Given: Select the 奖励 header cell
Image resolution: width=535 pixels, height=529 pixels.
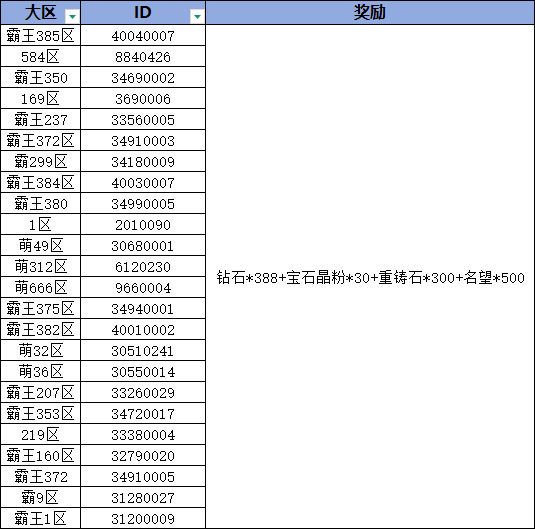Looking at the screenshot, I should 370,12.
